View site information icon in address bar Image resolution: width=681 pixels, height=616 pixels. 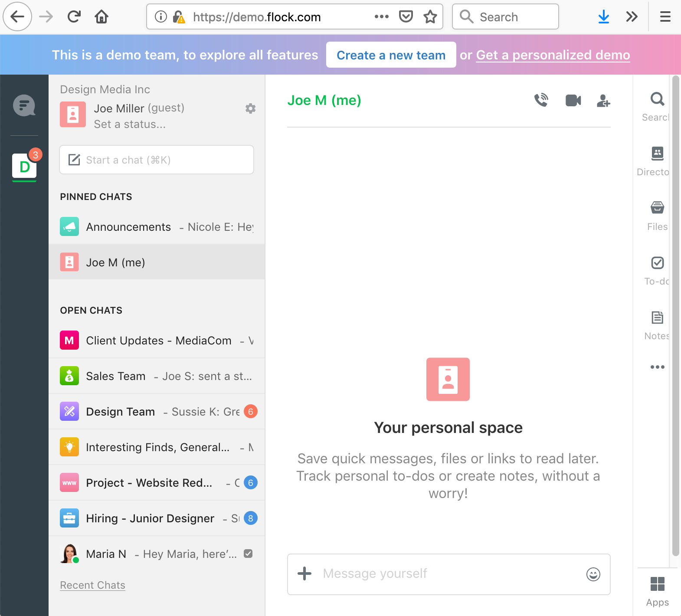click(161, 16)
